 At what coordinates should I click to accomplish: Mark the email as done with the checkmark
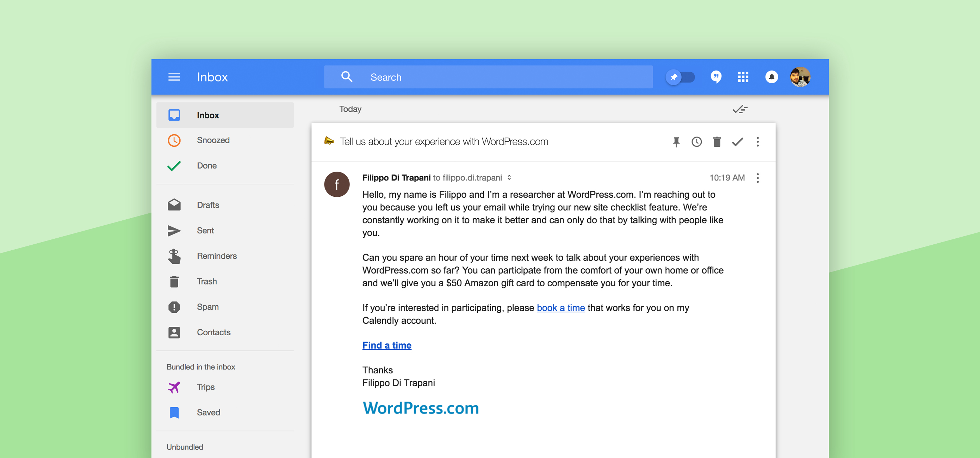click(737, 142)
